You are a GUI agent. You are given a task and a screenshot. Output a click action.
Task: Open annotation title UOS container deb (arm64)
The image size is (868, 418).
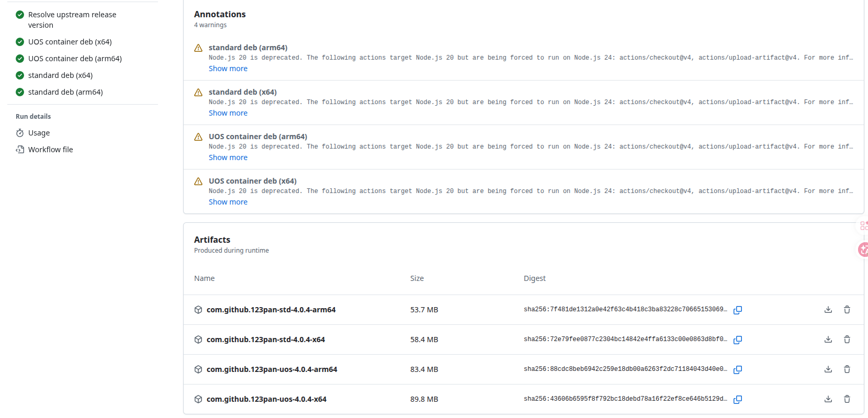(258, 137)
